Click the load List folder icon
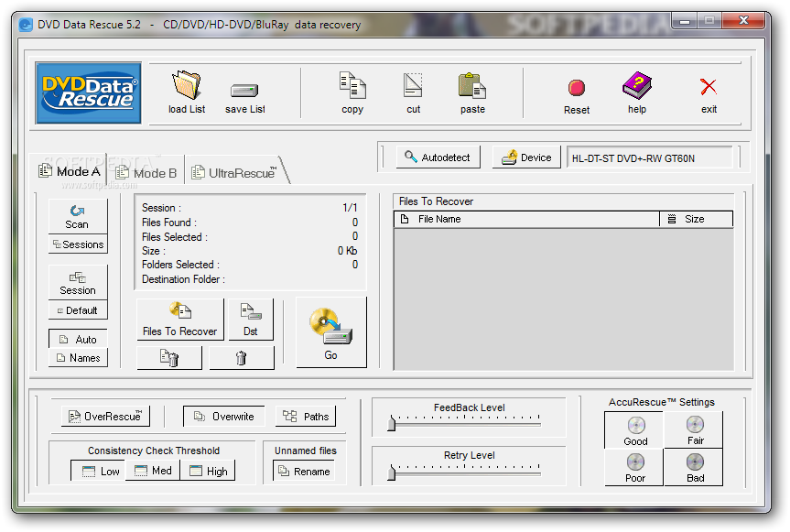The height and width of the screenshot is (532, 790). [187, 84]
